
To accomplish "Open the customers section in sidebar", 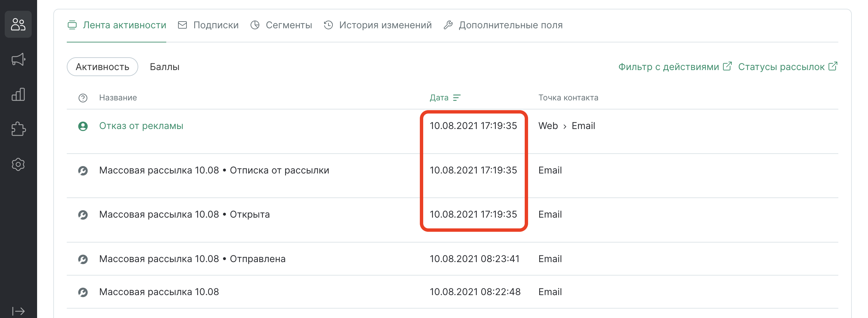I will click(x=18, y=24).
